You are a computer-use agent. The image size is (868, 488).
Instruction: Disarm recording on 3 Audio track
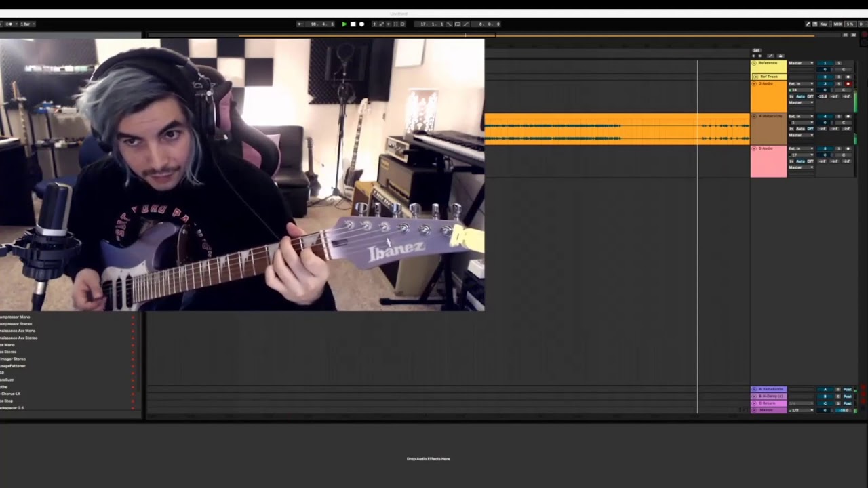coord(848,84)
